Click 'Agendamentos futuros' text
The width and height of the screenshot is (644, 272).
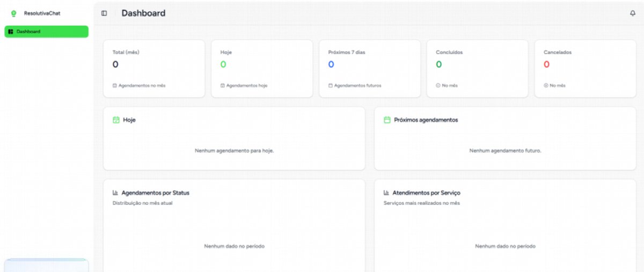pos(358,85)
